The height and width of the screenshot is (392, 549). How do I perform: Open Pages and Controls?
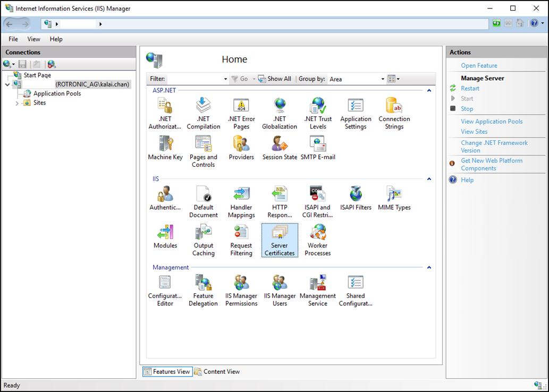204,151
